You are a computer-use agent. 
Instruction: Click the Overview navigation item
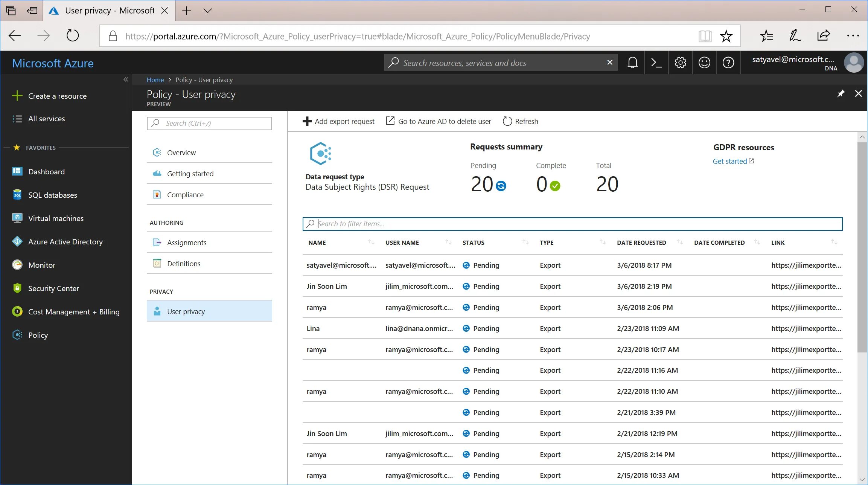tap(181, 152)
